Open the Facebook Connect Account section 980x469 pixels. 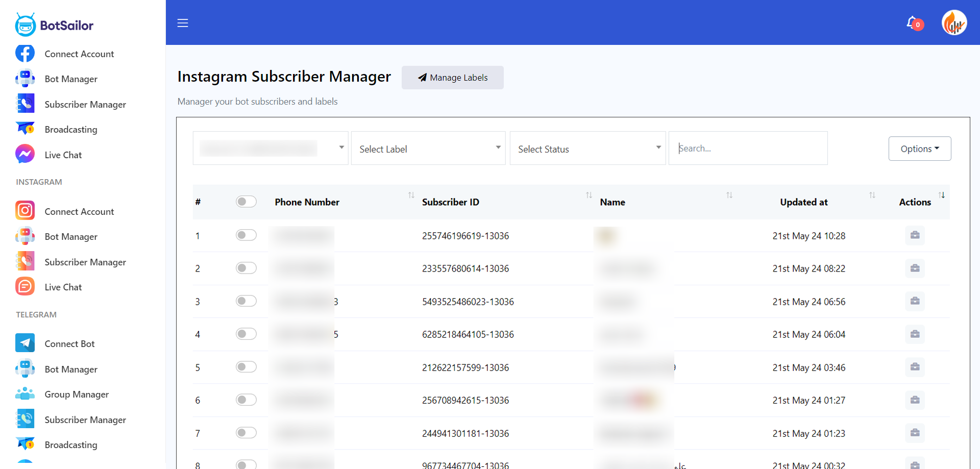pos(79,53)
